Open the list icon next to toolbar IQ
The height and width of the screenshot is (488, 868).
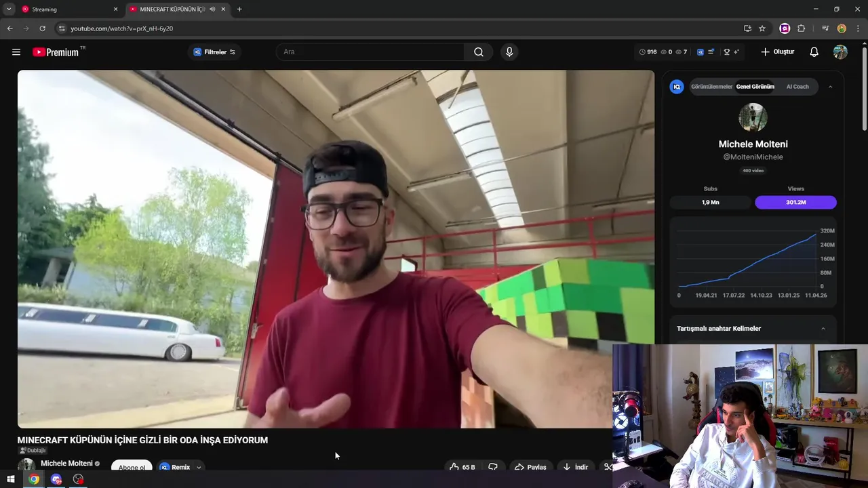[711, 52]
